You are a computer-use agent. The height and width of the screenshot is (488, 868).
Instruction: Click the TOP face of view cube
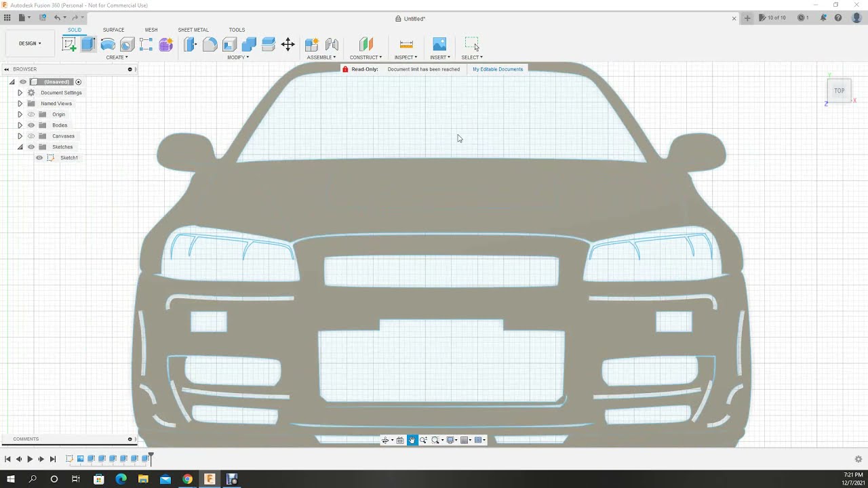point(839,91)
